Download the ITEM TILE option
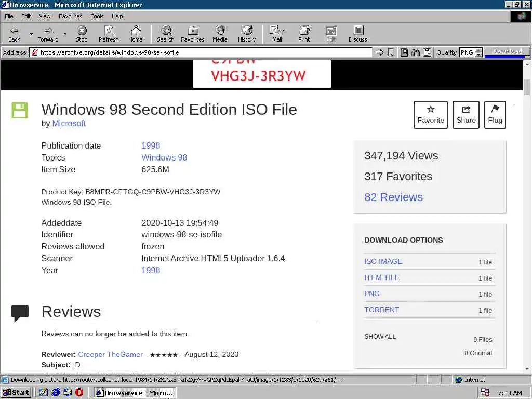This screenshot has width=532, height=399. [x=382, y=277]
